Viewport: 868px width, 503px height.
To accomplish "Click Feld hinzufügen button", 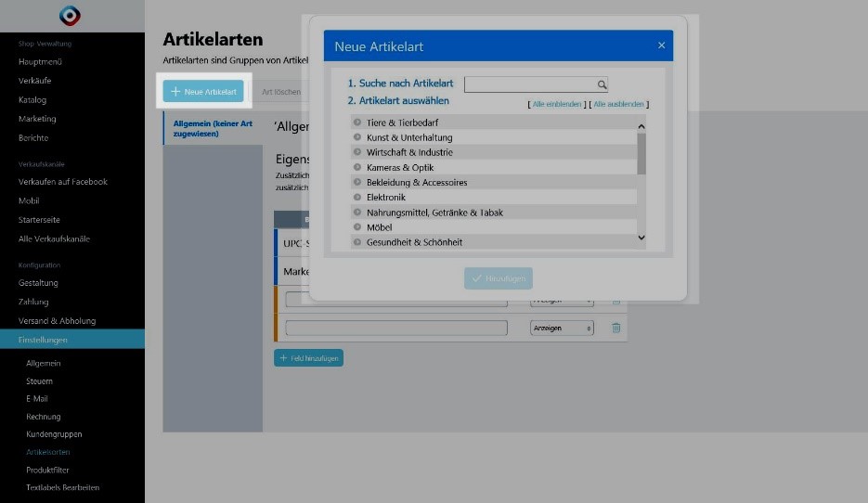I will (308, 357).
